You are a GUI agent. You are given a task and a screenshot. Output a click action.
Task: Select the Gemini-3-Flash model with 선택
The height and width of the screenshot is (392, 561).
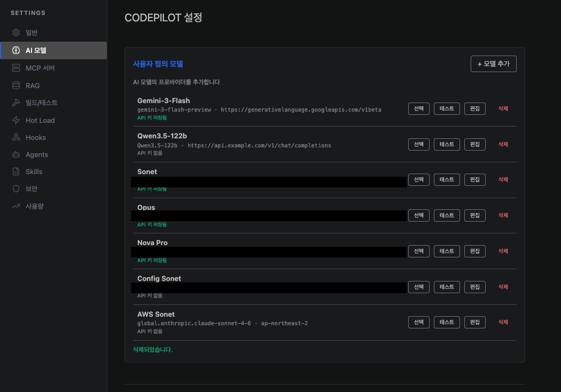(x=418, y=108)
